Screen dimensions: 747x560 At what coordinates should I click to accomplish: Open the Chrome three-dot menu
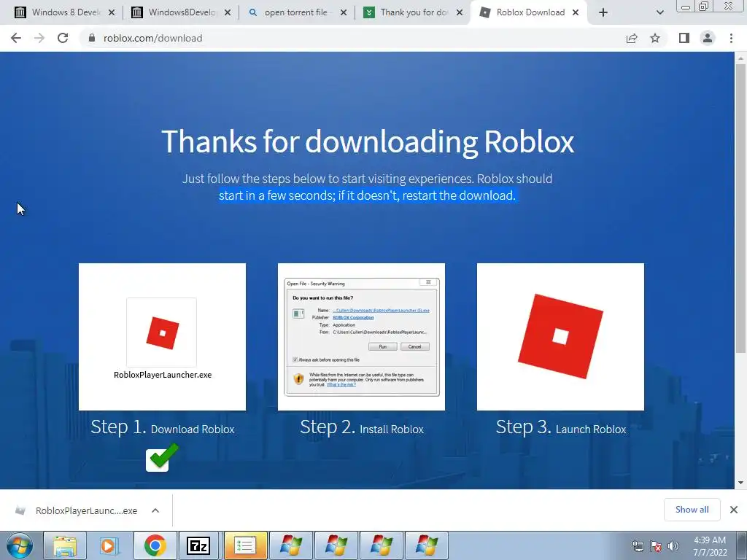point(731,38)
